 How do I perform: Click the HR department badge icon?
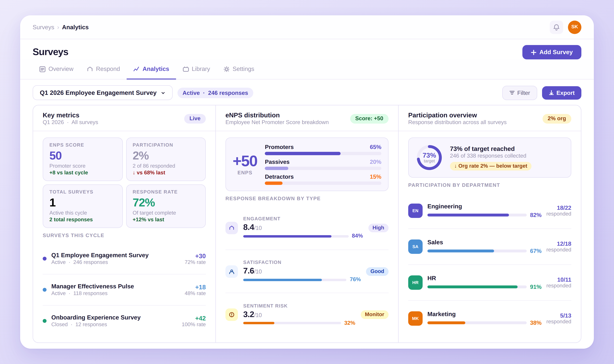(x=415, y=283)
